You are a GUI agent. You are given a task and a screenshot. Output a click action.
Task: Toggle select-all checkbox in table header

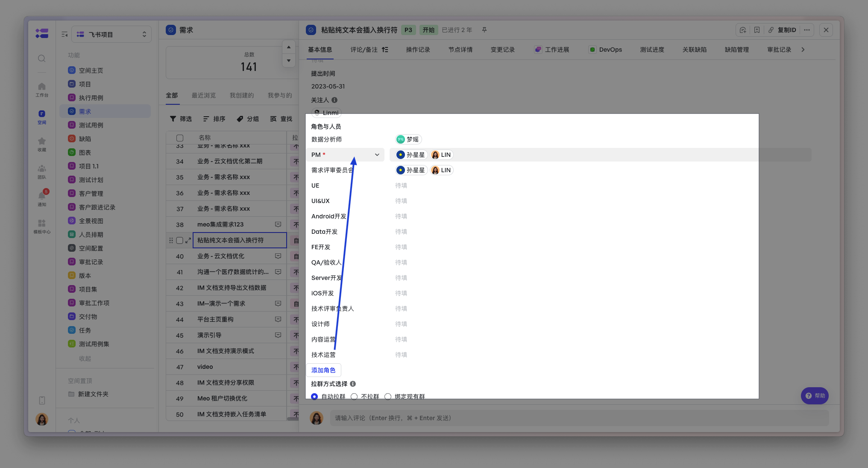pos(180,138)
